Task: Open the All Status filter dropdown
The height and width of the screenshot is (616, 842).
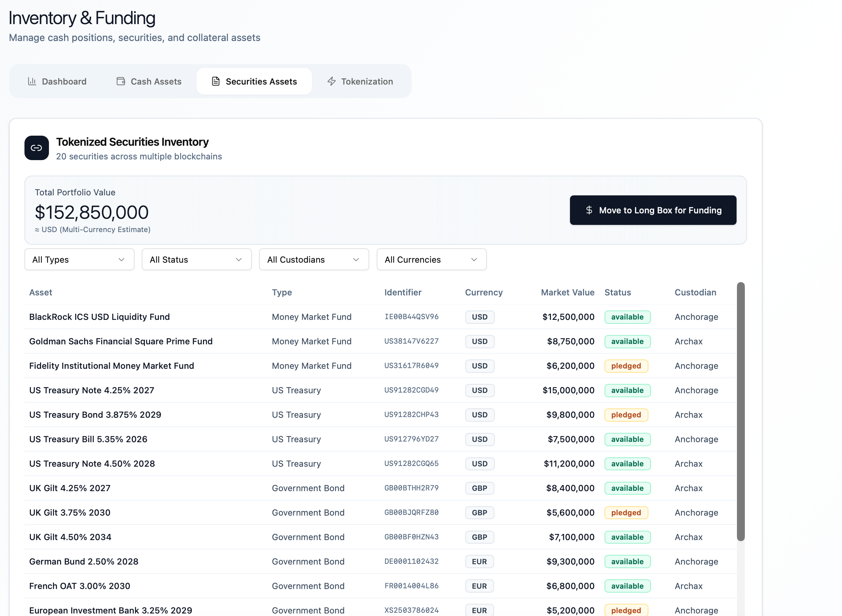Action: [x=196, y=259]
